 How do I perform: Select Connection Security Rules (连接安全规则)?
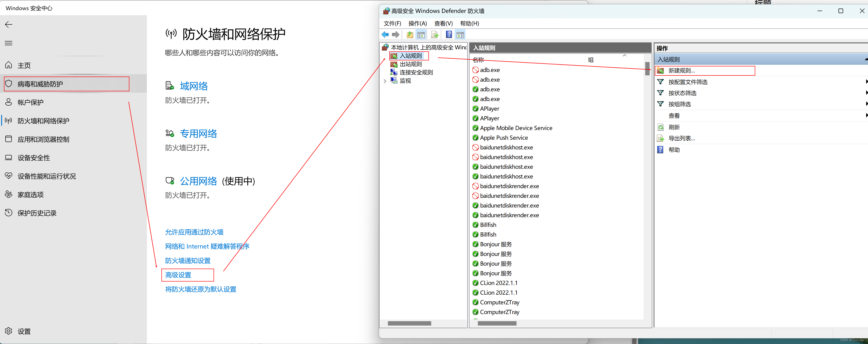[x=416, y=72]
